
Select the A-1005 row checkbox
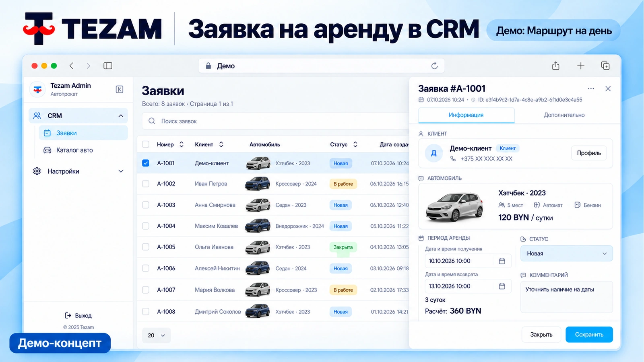click(x=146, y=247)
